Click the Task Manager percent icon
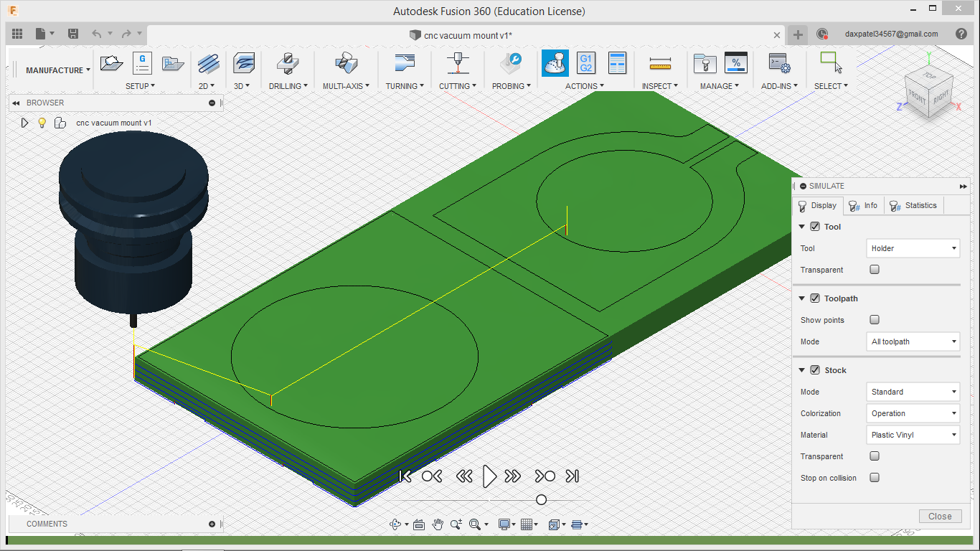 click(736, 63)
